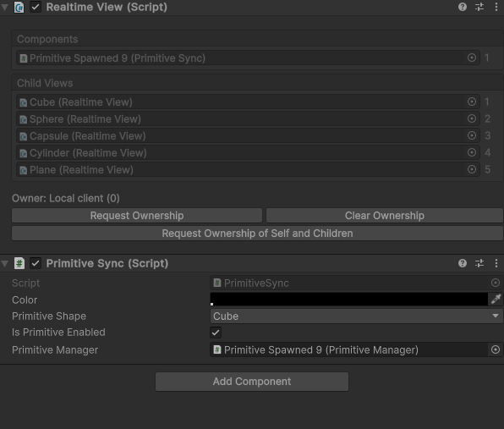Click Request Ownership of Self and Children

click(x=257, y=234)
